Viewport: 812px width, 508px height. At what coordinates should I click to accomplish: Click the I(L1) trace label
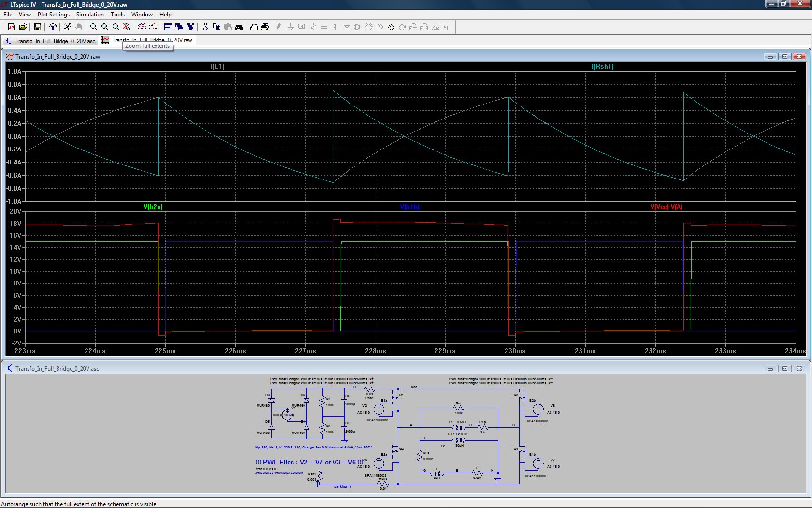(x=217, y=67)
